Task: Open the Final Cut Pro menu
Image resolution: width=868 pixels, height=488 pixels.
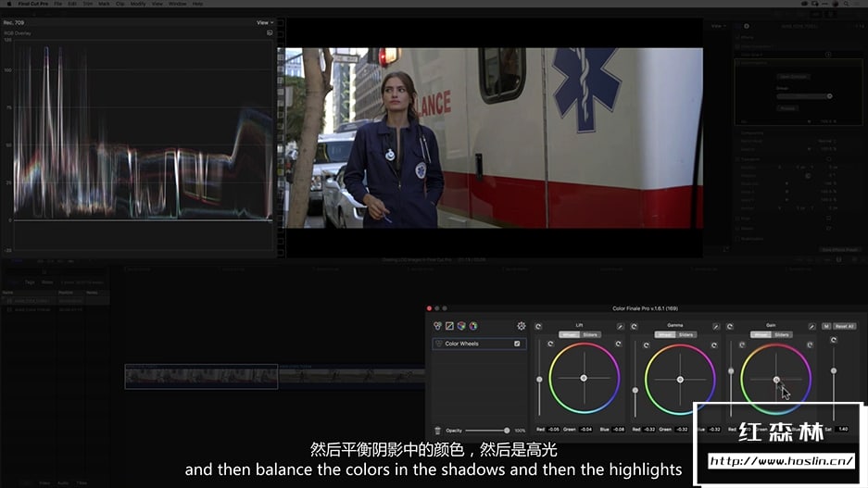Action: pos(33,4)
